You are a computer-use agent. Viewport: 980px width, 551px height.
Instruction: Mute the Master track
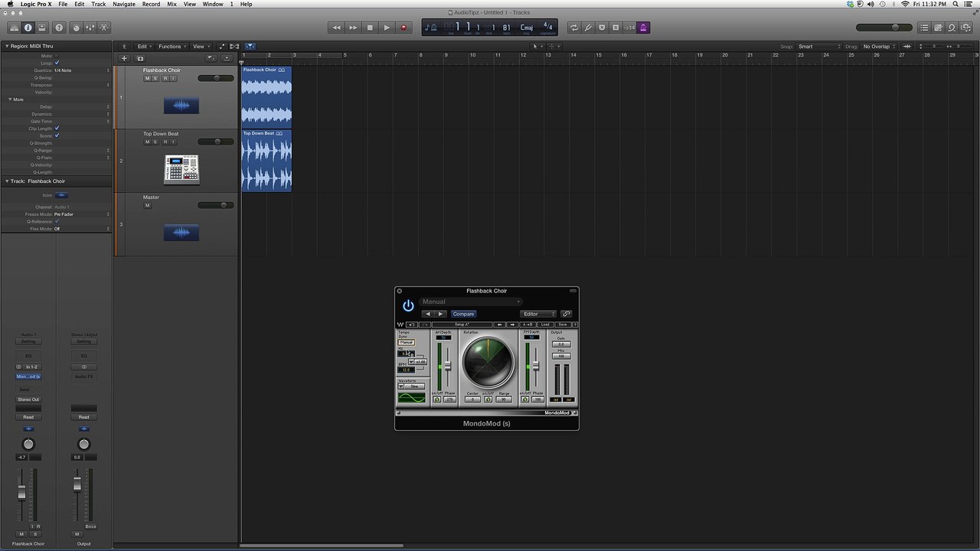pos(147,205)
